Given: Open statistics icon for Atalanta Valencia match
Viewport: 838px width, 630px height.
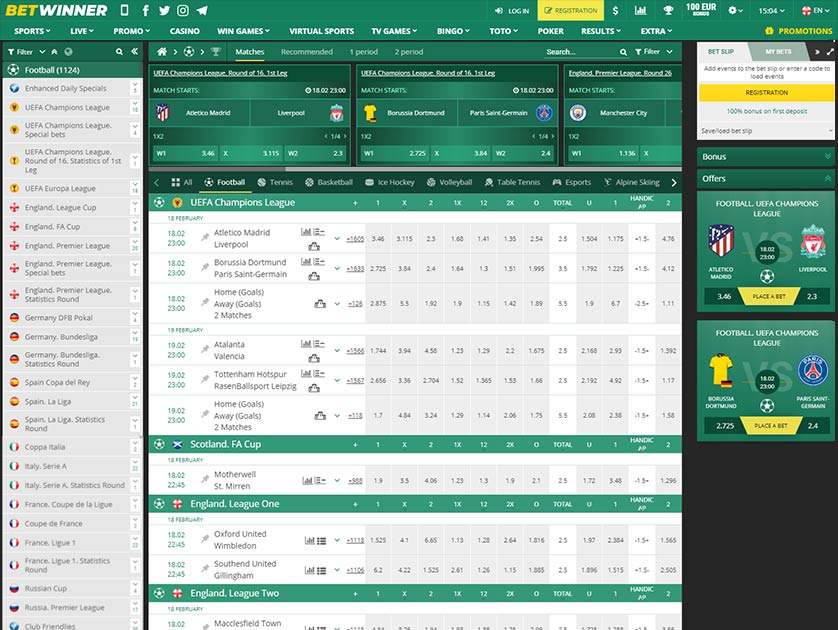Looking at the screenshot, I should tap(306, 344).
